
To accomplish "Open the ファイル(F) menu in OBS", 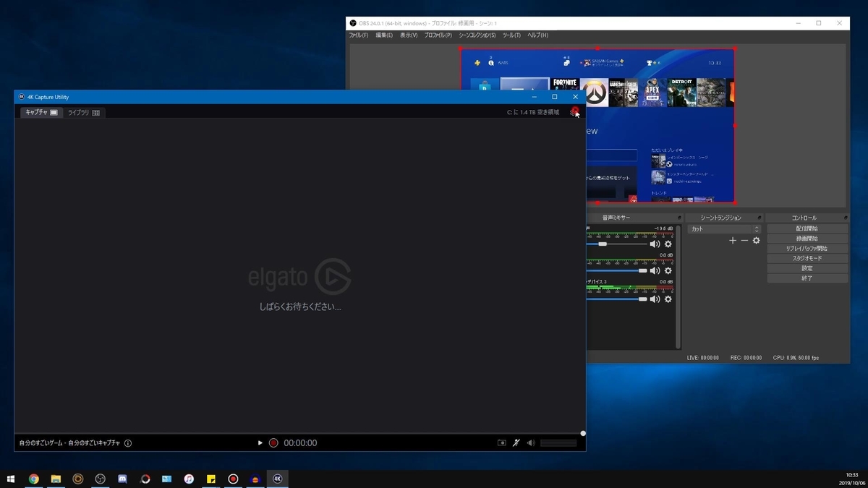I will (x=359, y=35).
